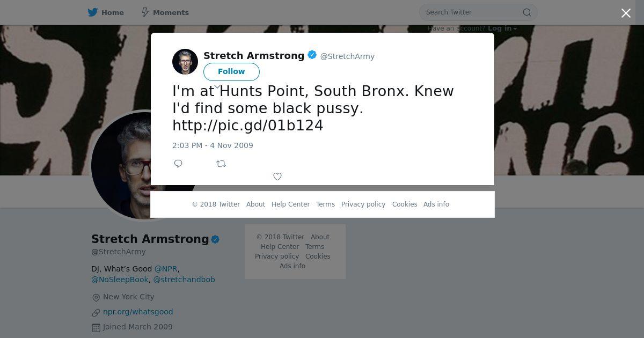
Task: Click the retweet arrows icon
Action: point(221,164)
